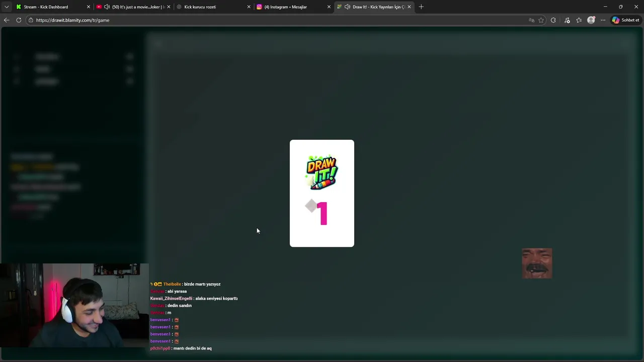Select the Draw It! browser tab
644x362 pixels.
(374, 7)
